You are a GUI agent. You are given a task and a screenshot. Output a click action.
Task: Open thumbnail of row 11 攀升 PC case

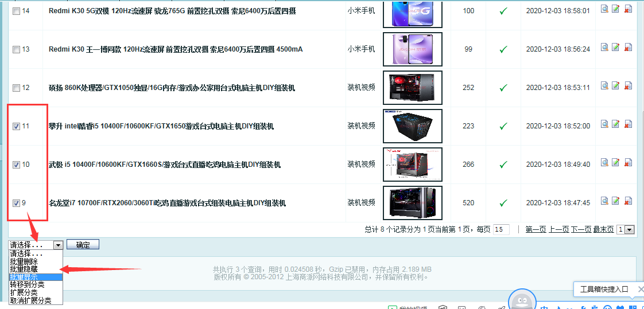tap(412, 126)
